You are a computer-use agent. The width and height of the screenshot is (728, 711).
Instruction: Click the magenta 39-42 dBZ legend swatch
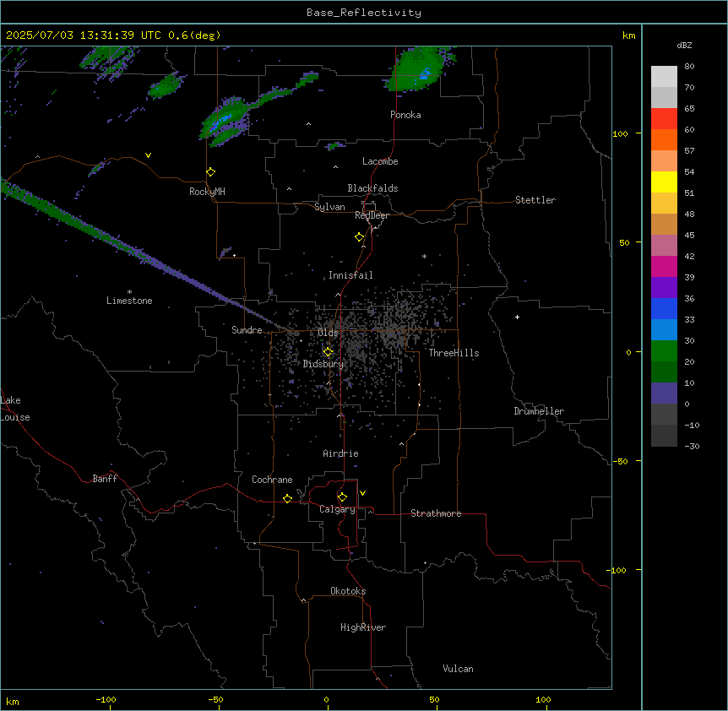pyautogui.click(x=664, y=266)
